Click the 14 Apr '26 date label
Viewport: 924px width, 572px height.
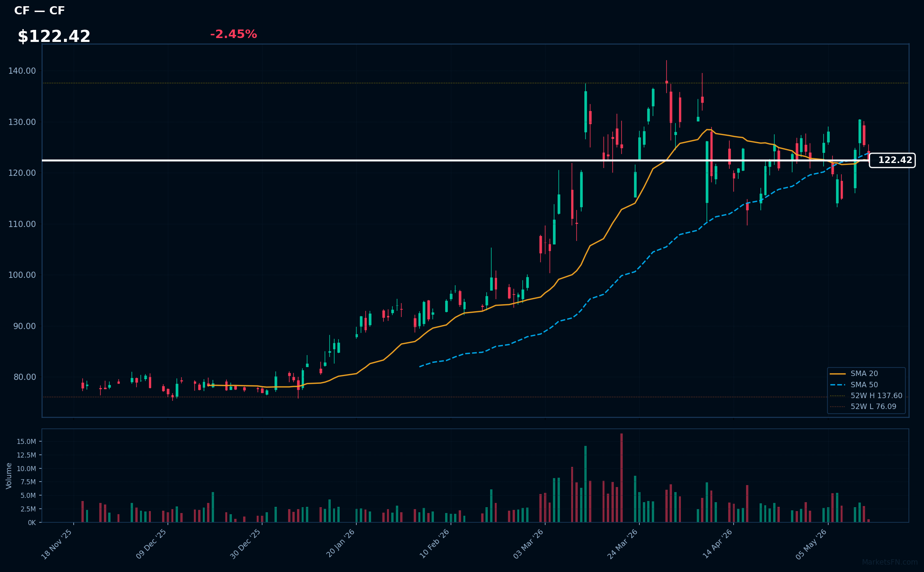pyautogui.click(x=718, y=544)
